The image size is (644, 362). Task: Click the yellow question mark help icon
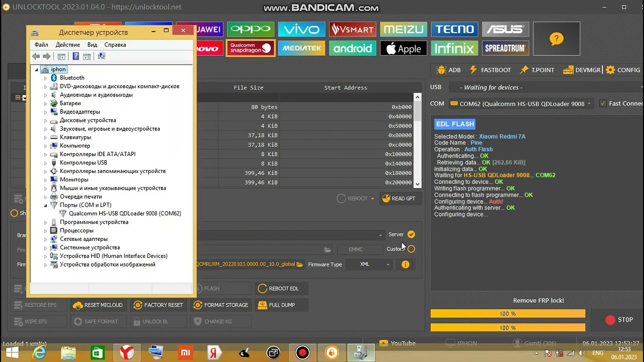(x=556, y=39)
